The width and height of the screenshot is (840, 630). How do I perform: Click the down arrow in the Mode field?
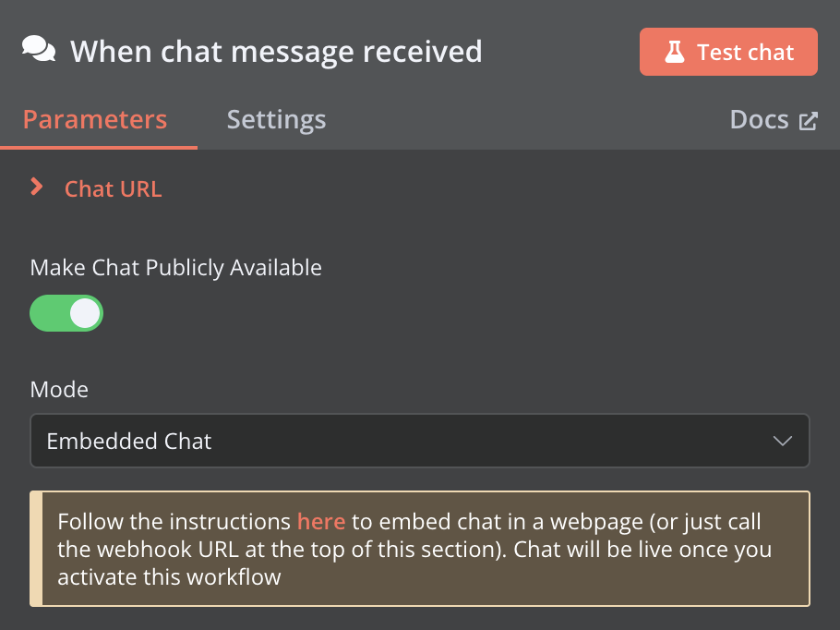click(782, 441)
